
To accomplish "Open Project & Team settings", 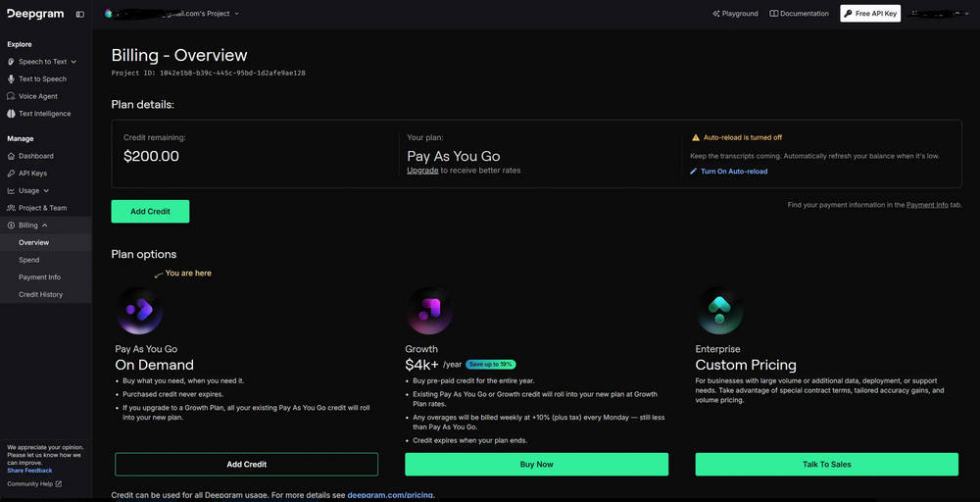I will tap(42, 208).
